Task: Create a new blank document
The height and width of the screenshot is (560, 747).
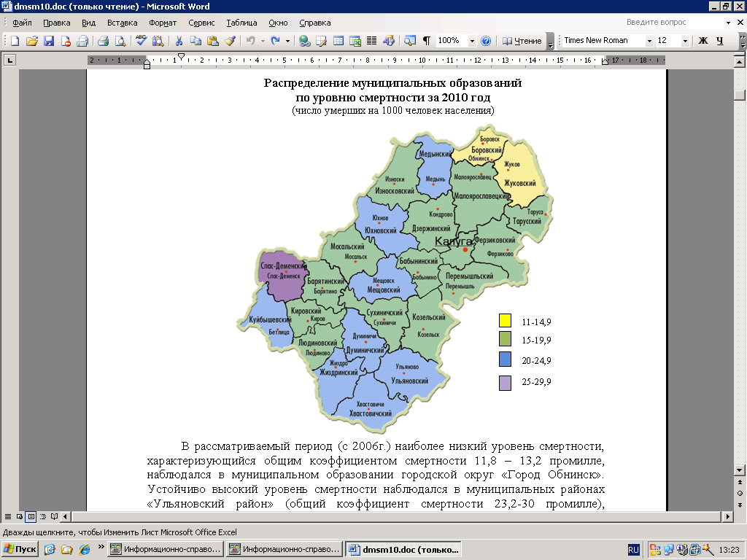Action: [x=15, y=41]
